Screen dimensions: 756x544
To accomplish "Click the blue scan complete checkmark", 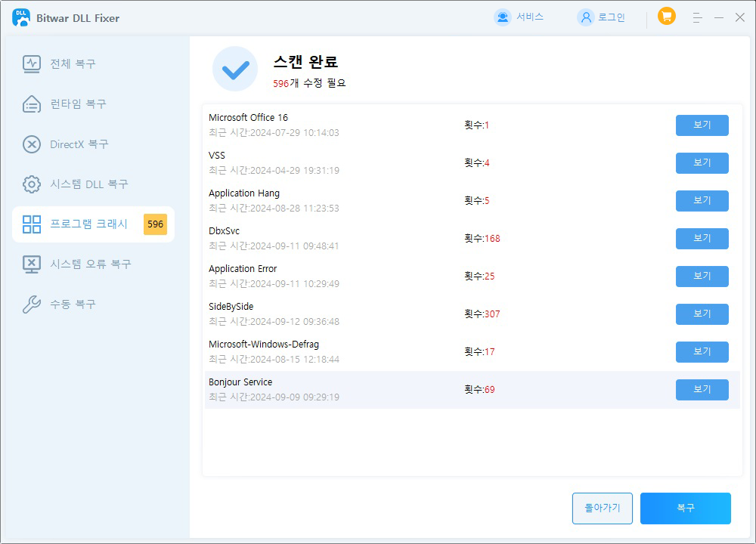I will click(x=235, y=69).
